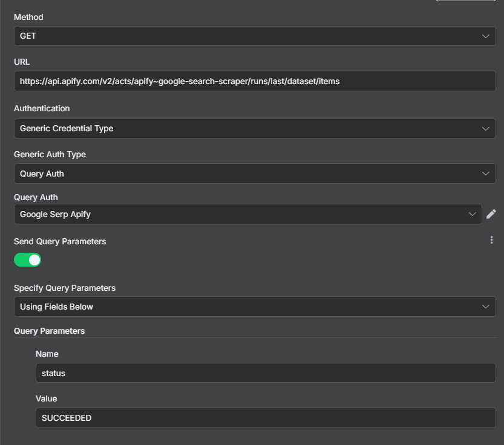Open the Method dropdown showing GET

tap(255, 36)
